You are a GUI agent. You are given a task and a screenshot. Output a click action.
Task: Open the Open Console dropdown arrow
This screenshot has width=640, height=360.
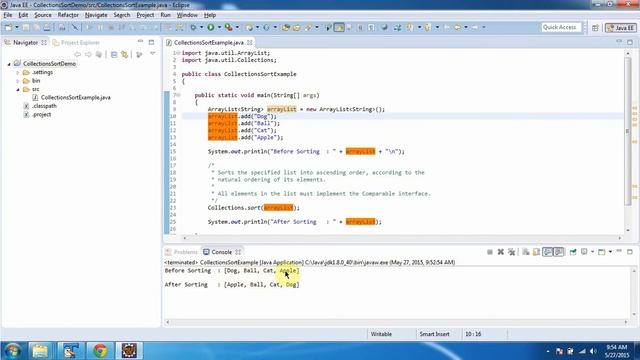point(610,252)
